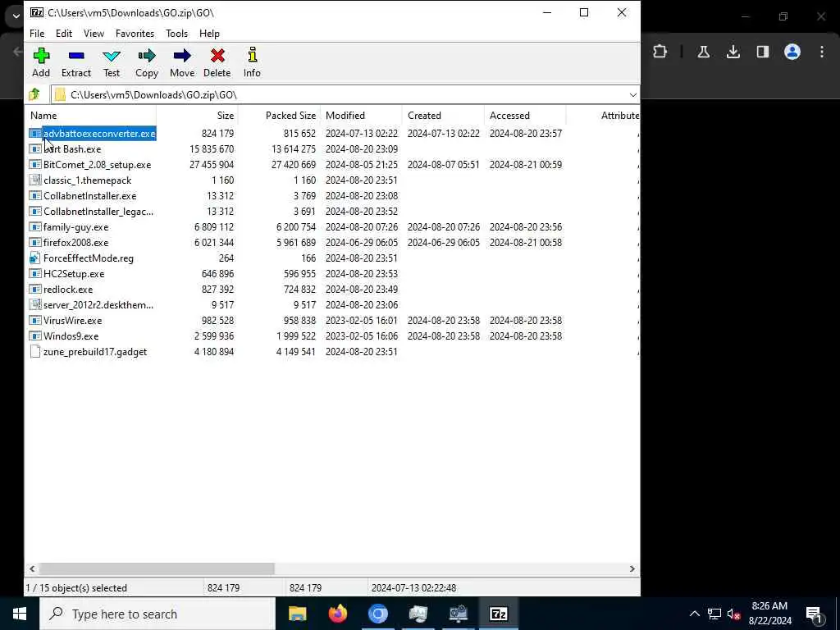
Task: Click the horizontal scrollbar thumb
Action: pyautogui.click(x=157, y=568)
